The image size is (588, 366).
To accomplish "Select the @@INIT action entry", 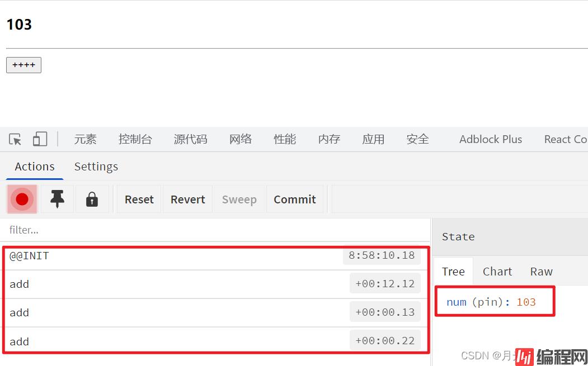I will [x=168, y=256].
